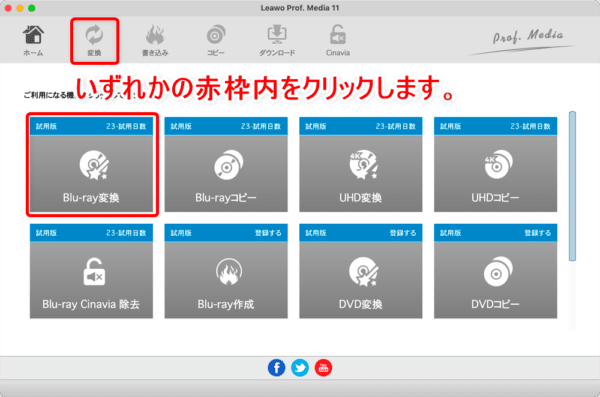Click 試用版 label on the Blu-ray変換 tile
Viewport: 600px width, 397px height.
pos(46,126)
